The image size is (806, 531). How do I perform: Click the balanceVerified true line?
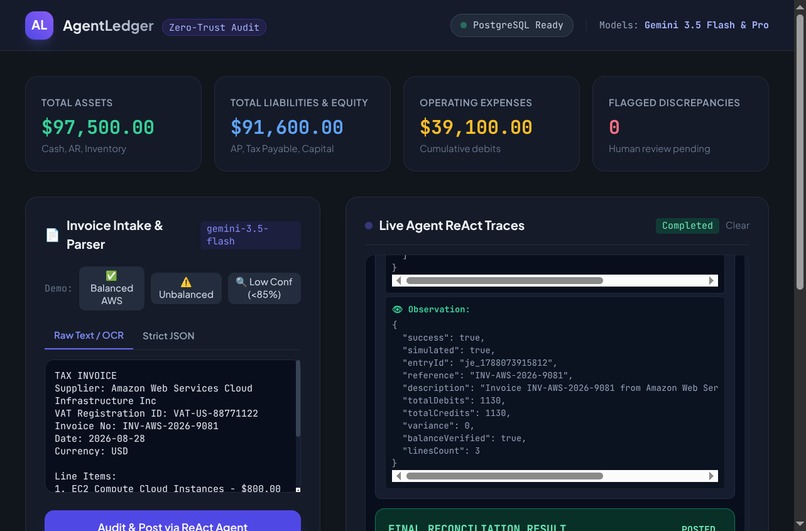point(464,438)
